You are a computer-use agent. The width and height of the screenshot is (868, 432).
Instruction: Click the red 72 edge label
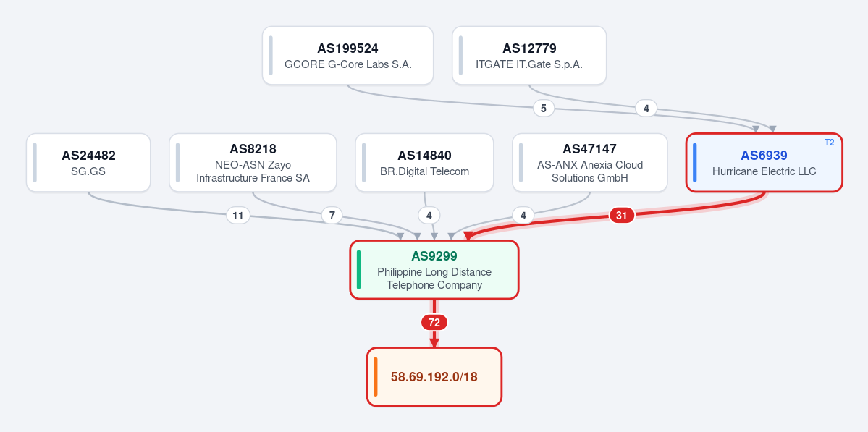(434, 322)
